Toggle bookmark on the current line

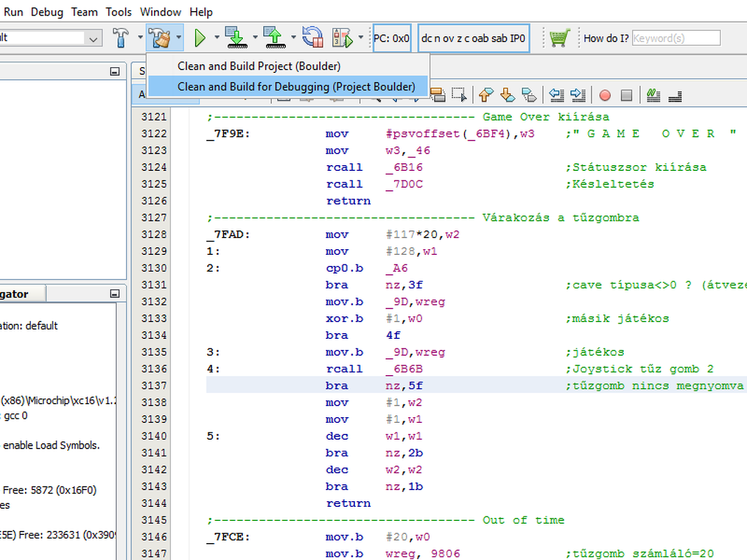529,95
